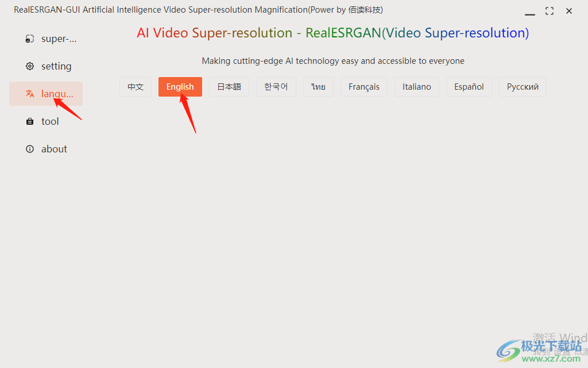Set language to Français
Image resolution: width=588 pixels, height=368 pixels.
[363, 87]
